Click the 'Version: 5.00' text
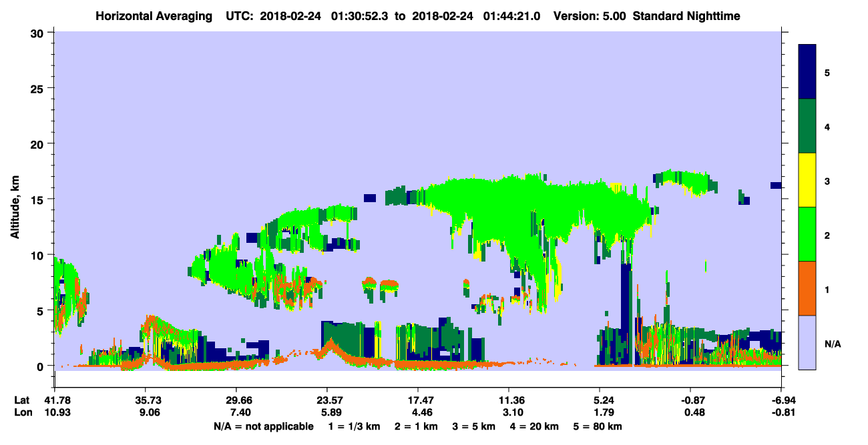868x445 pixels. click(590, 15)
